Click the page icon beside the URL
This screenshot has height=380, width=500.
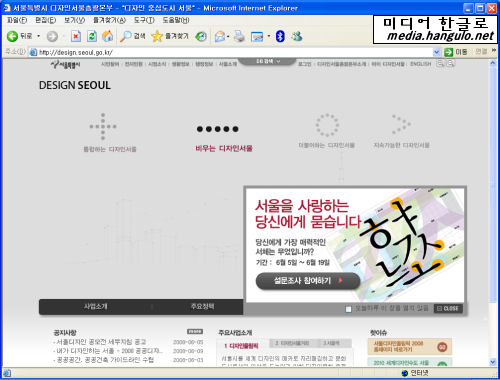pyautogui.click(x=33, y=52)
